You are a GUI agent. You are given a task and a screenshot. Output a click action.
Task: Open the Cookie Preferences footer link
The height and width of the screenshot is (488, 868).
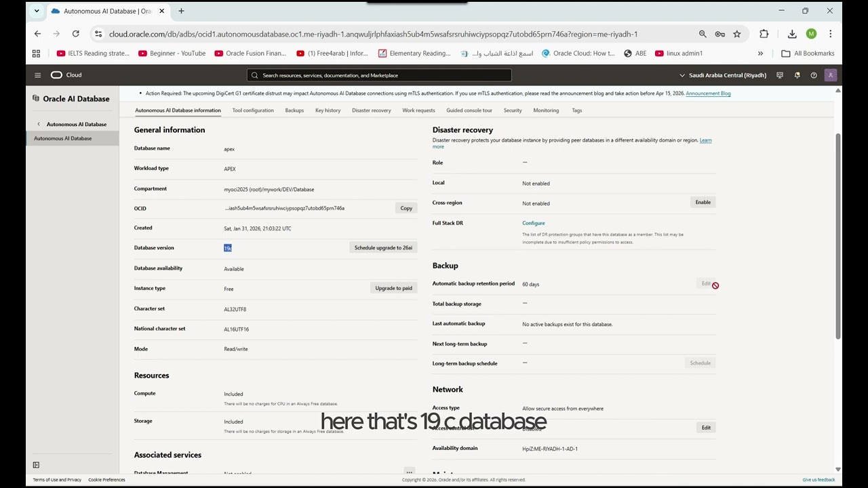point(106,480)
